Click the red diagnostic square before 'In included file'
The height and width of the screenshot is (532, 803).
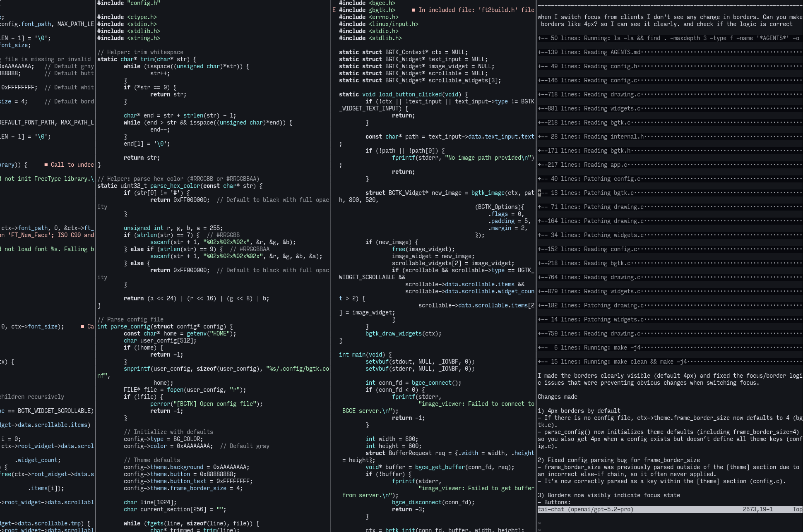point(414,10)
